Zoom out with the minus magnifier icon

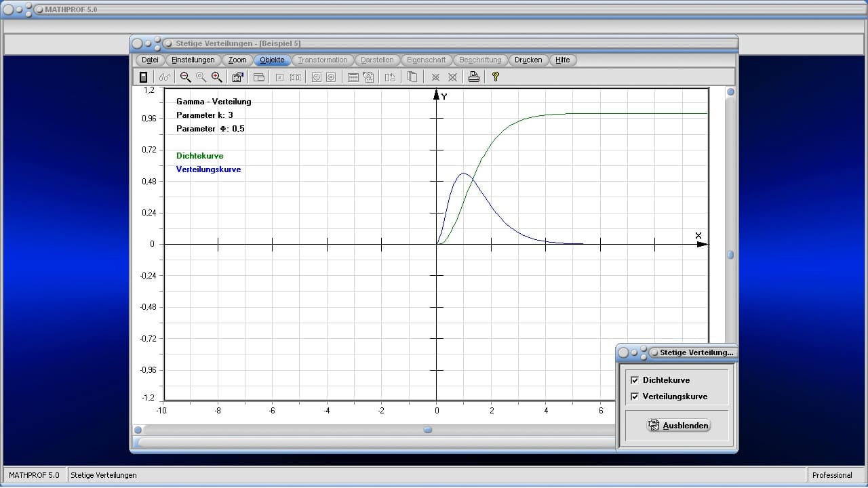[x=185, y=77]
